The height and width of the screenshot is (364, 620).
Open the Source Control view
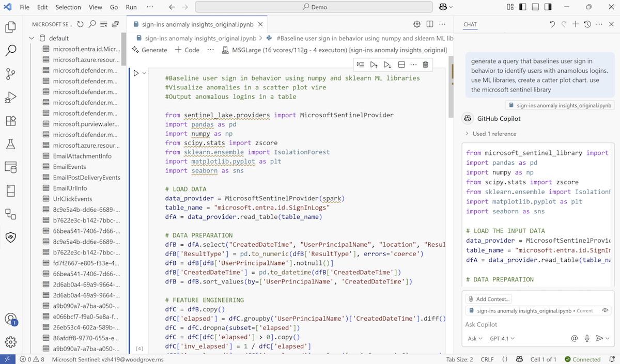pos(10,74)
